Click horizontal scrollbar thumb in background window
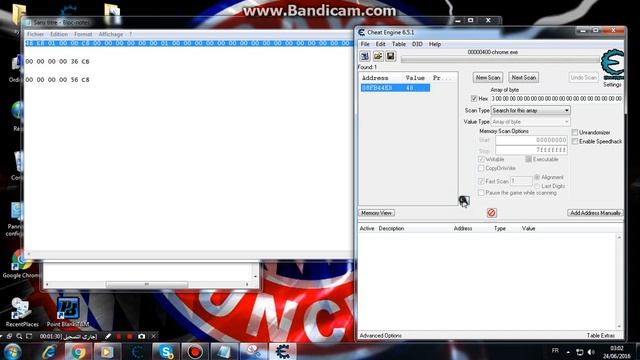The height and width of the screenshot is (360, 640). [x=147, y=284]
